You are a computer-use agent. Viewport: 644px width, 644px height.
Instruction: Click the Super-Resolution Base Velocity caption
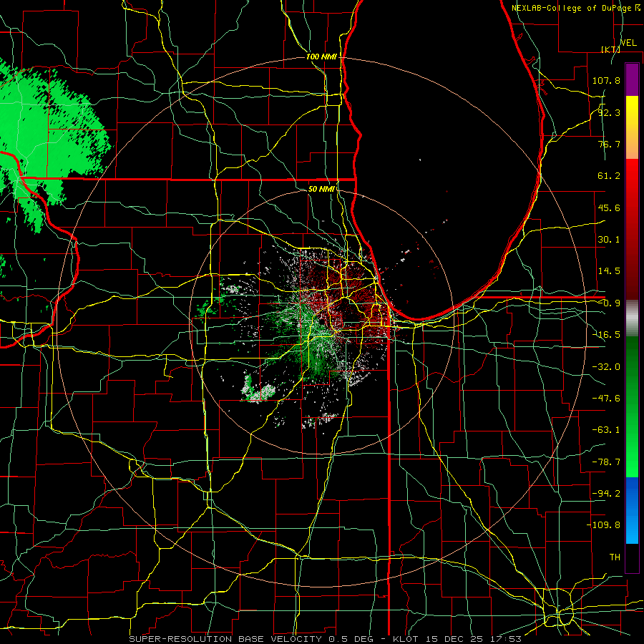326,639
